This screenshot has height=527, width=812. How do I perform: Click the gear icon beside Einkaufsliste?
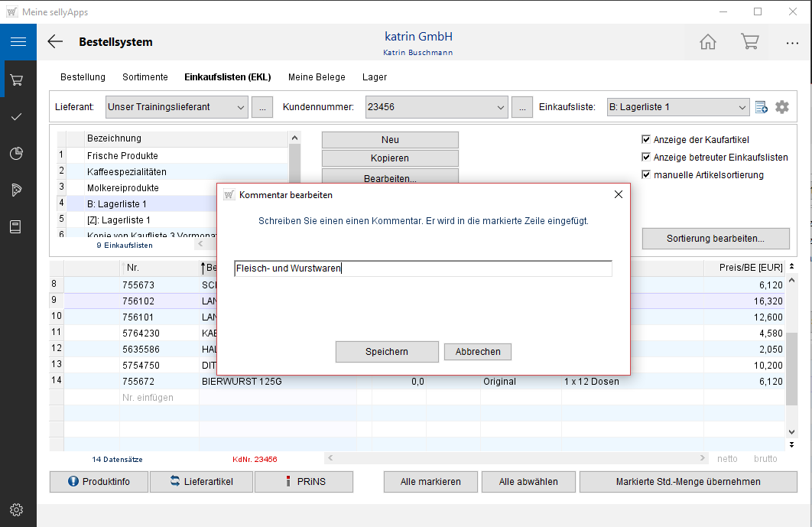(781, 107)
